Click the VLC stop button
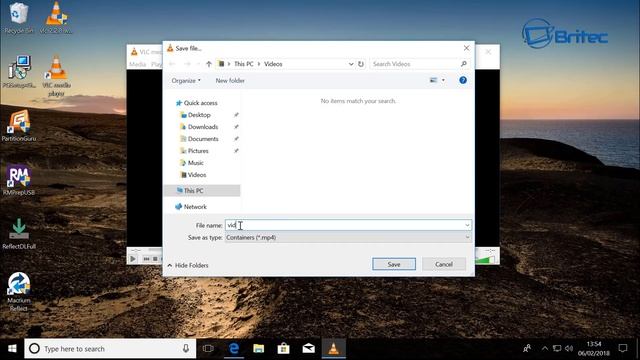 155,259
